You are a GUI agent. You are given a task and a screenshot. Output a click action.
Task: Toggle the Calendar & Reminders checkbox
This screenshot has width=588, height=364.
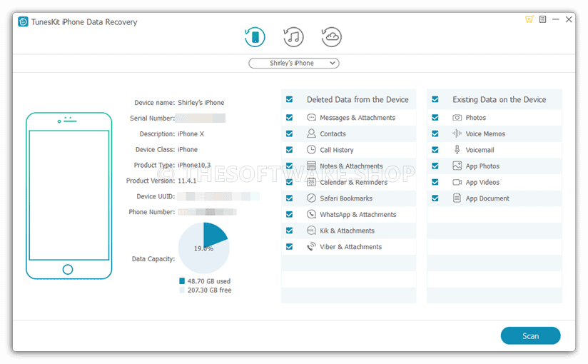289,182
